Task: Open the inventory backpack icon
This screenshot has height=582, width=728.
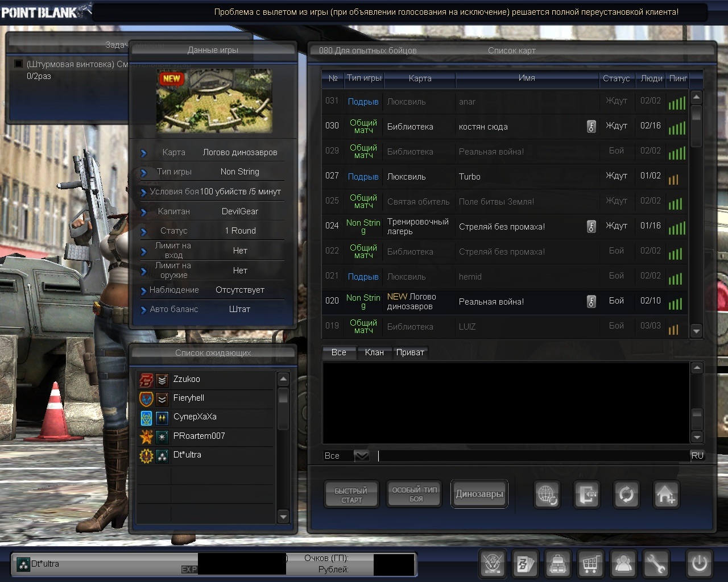Action: [558, 564]
